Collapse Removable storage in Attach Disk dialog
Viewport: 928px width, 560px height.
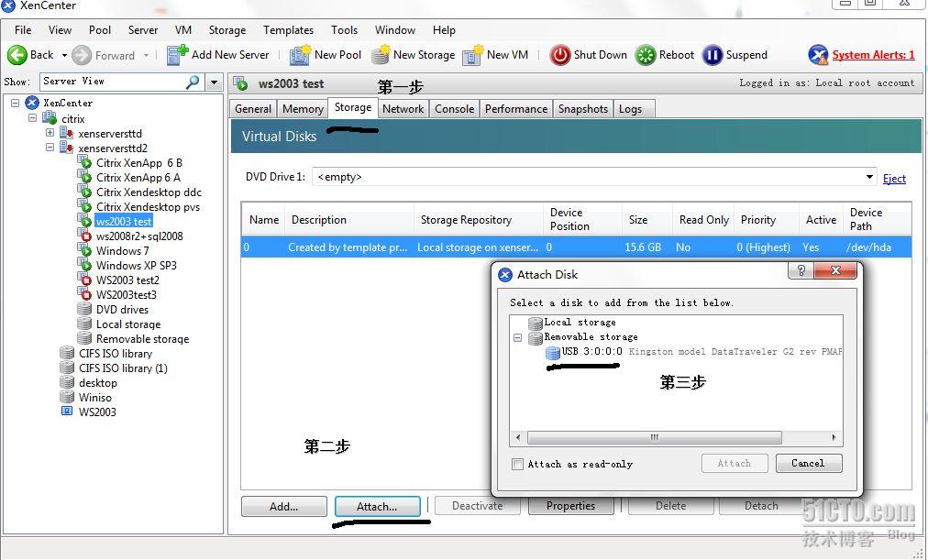tap(517, 337)
